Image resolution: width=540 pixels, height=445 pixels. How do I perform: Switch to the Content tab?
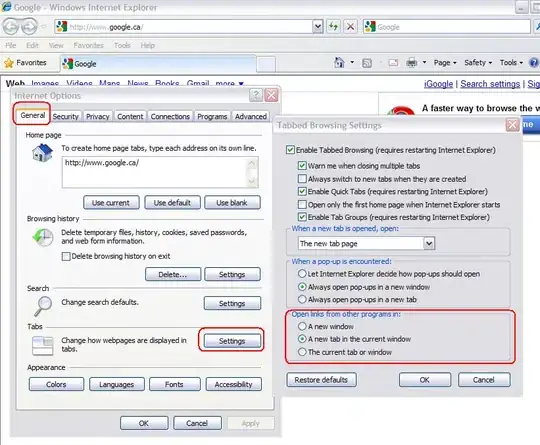[130, 116]
